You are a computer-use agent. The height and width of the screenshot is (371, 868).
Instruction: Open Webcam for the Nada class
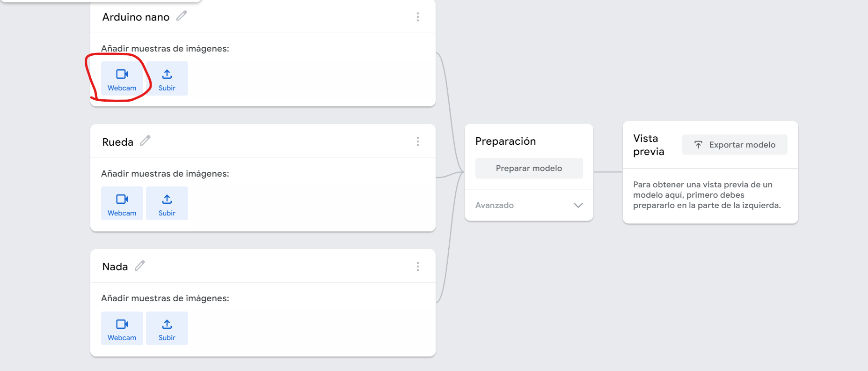pyautogui.click(x=122, y=328)
